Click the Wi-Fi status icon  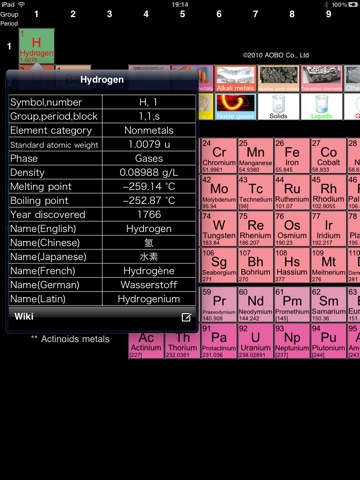21,4
